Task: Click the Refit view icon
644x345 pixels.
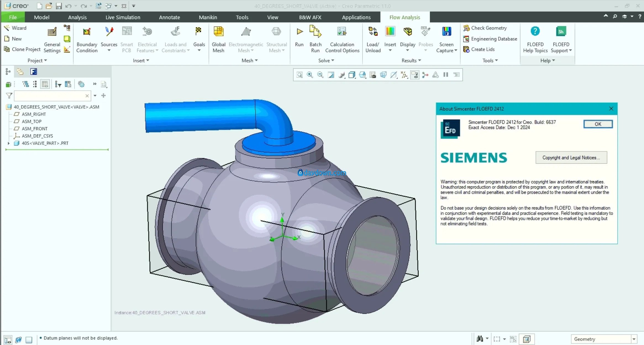Action: [299, 75]
